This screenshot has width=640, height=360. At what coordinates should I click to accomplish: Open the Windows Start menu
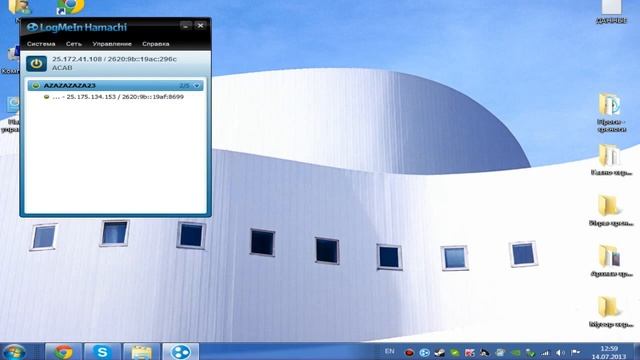[14, 352]
